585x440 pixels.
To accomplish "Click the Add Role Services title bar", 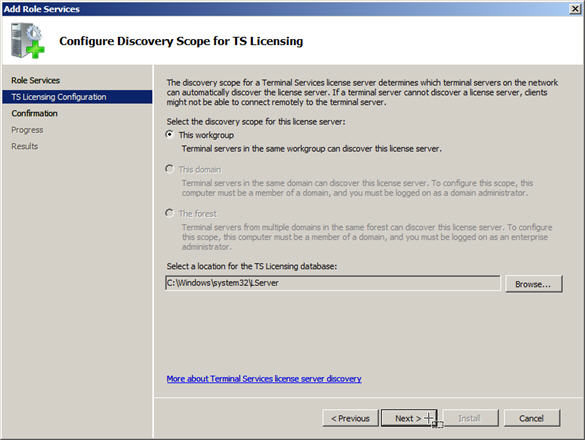I will click(284, 9).
